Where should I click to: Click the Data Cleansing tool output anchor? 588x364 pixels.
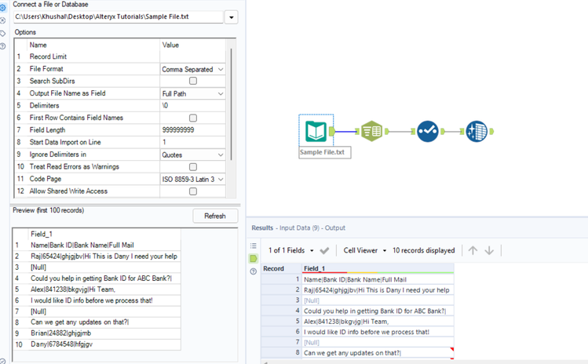point(491,131)
